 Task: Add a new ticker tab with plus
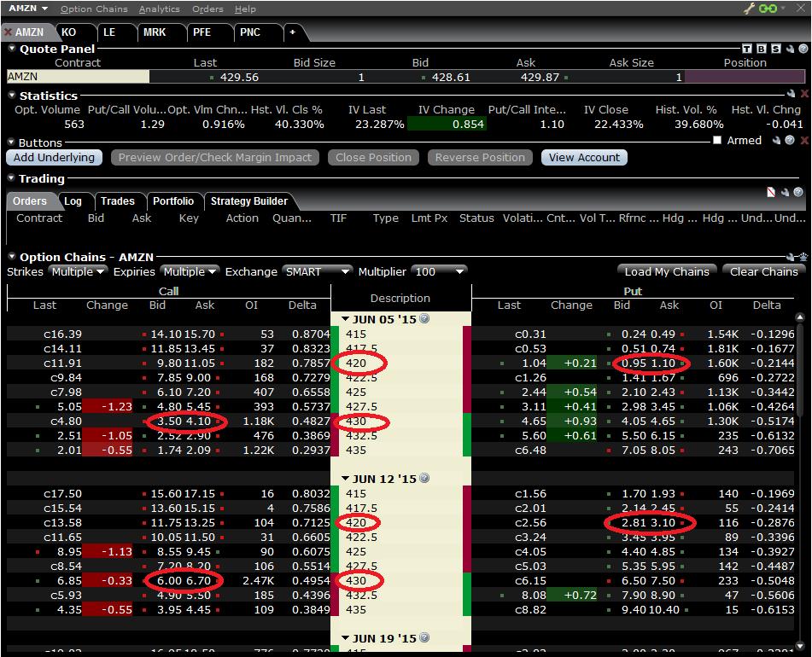(x=293, y=32)
